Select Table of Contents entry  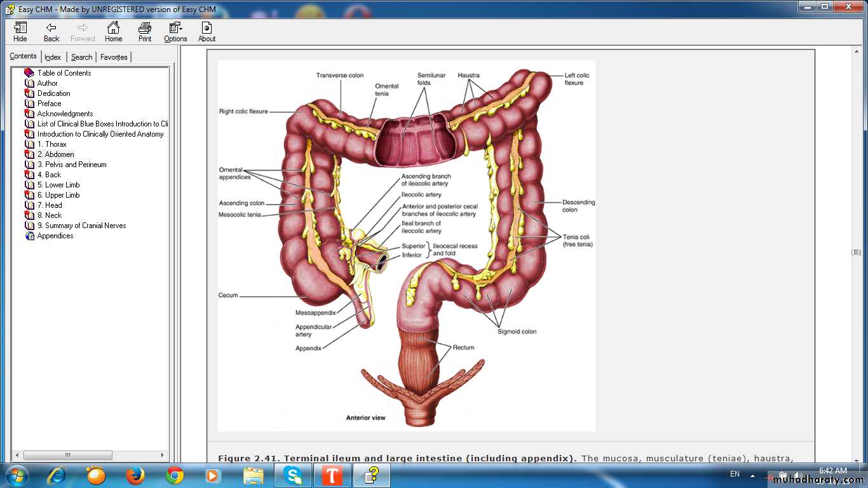(64, 73)
